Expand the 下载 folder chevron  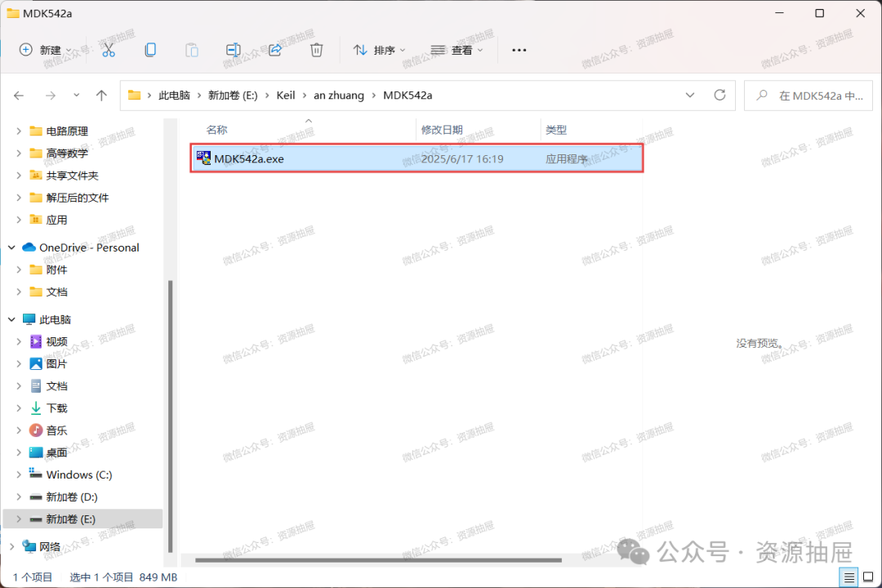(19, 408)
